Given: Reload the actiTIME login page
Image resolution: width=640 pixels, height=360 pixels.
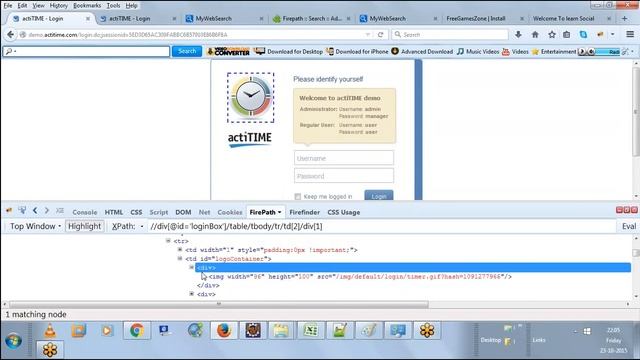Looking at the screenshot, I should point(380,35).
